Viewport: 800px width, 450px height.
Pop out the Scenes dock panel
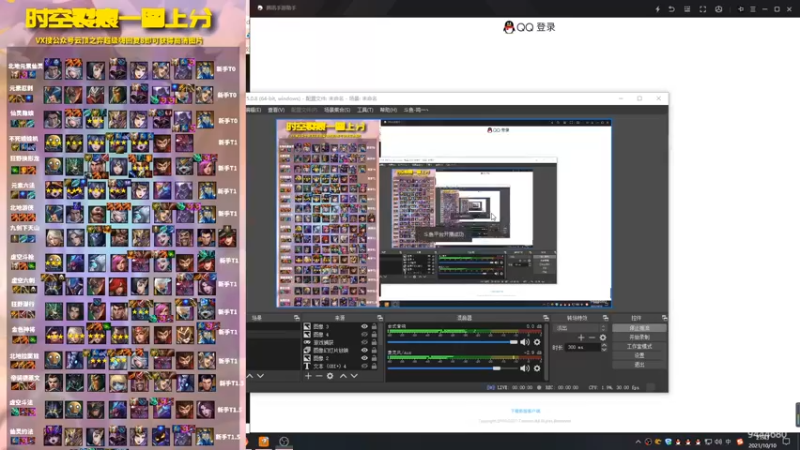pyautogui.click(x=296, y=318)
